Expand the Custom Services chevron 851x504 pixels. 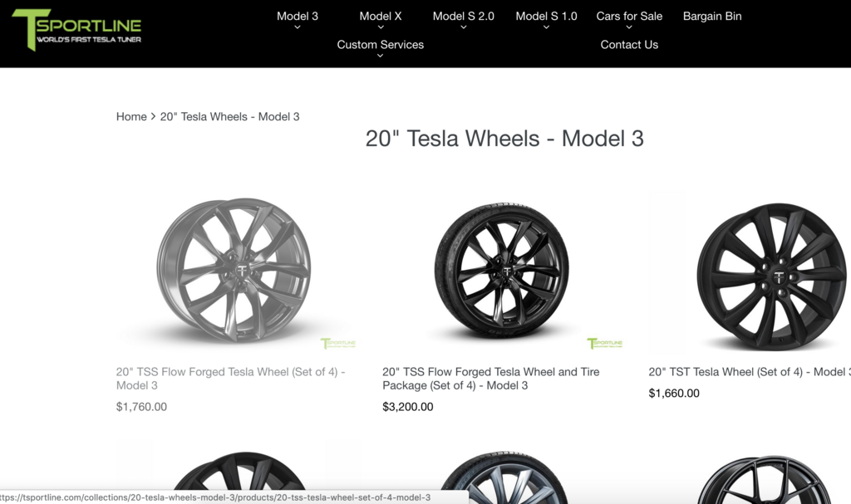coord(381,56)
